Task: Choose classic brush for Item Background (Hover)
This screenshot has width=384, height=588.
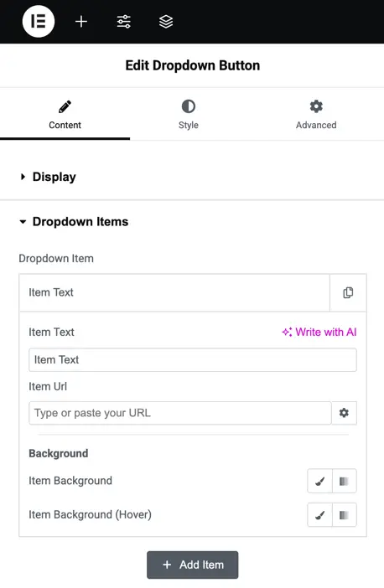Action: click(319, 515)
